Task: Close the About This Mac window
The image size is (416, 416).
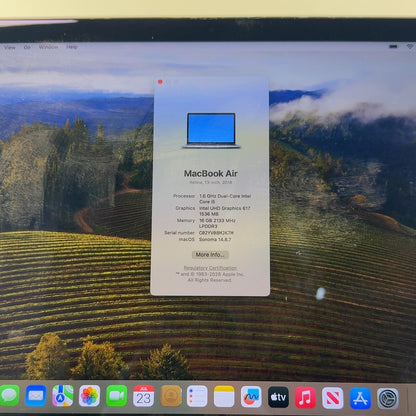Action: [160, 82]
